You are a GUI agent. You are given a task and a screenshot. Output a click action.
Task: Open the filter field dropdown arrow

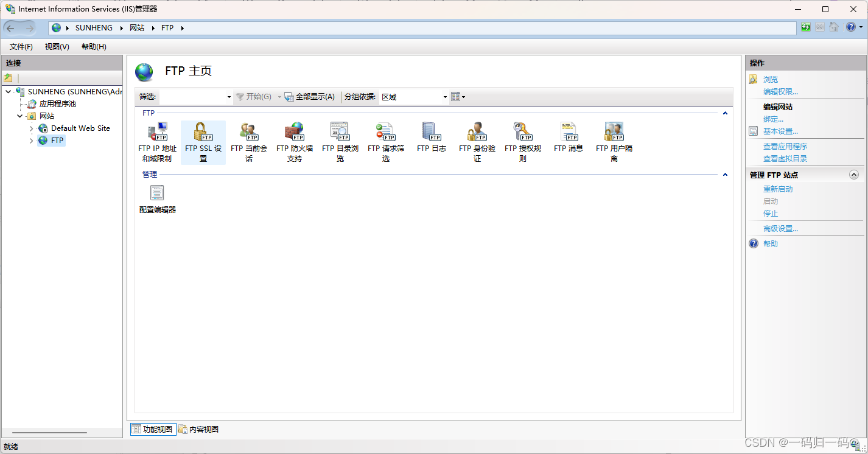click(229, 97)
